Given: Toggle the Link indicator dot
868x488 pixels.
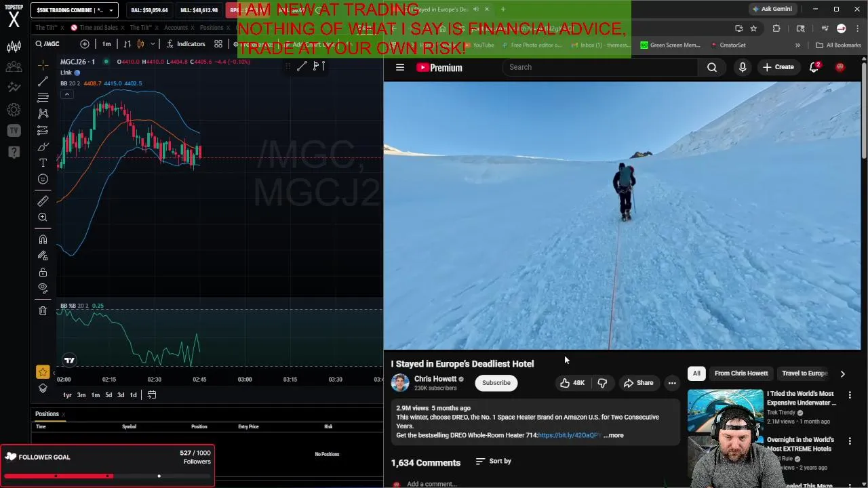Looking at the screenshot, I should coord(77,73).
